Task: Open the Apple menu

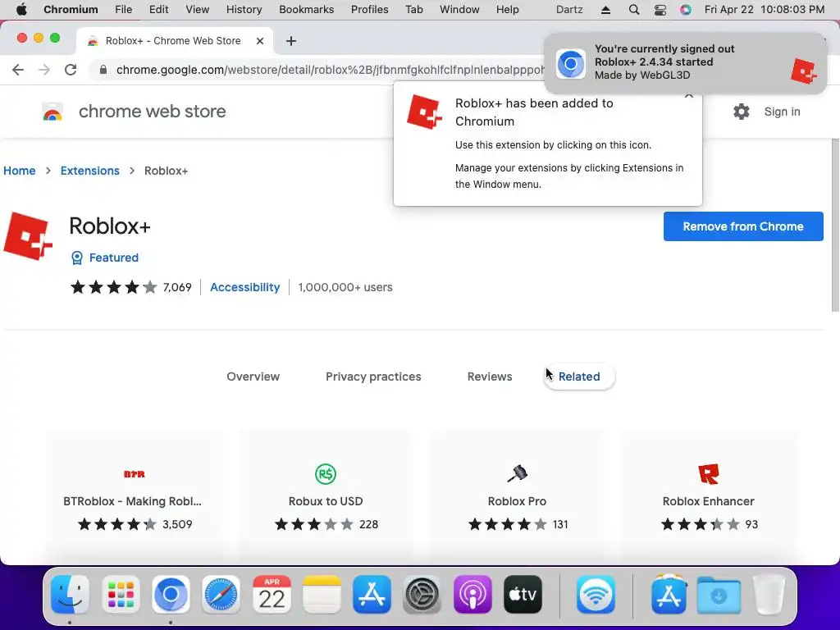Action: pyautogui.click(x=21, y=10)
